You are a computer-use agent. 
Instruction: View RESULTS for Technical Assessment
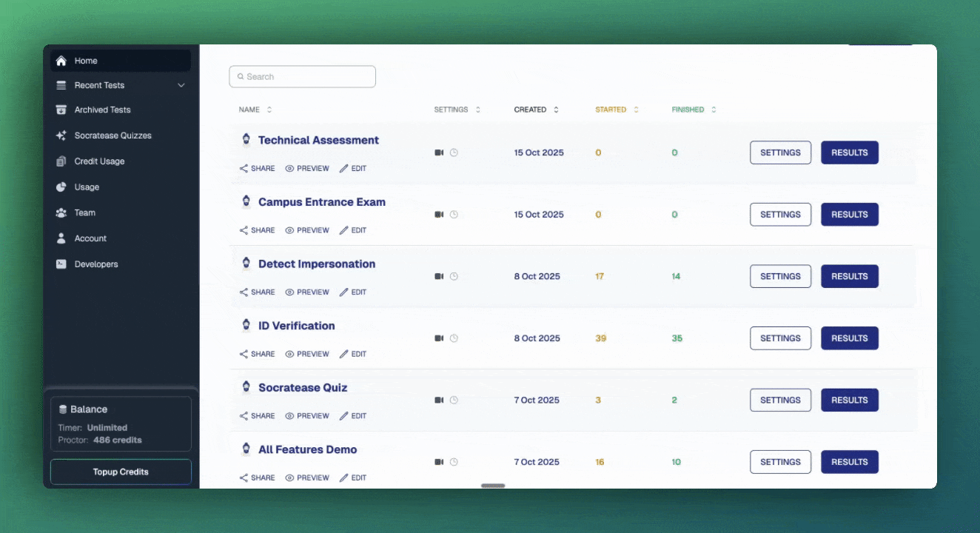pyautogui.click(x=850, y=152)
